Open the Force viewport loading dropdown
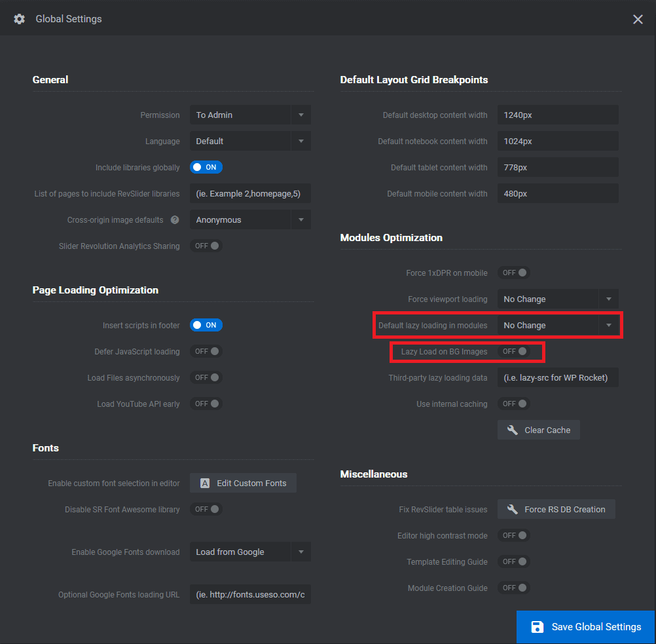Image resolution: width=656 pixels, height=644 pixels. pos(558,299)
